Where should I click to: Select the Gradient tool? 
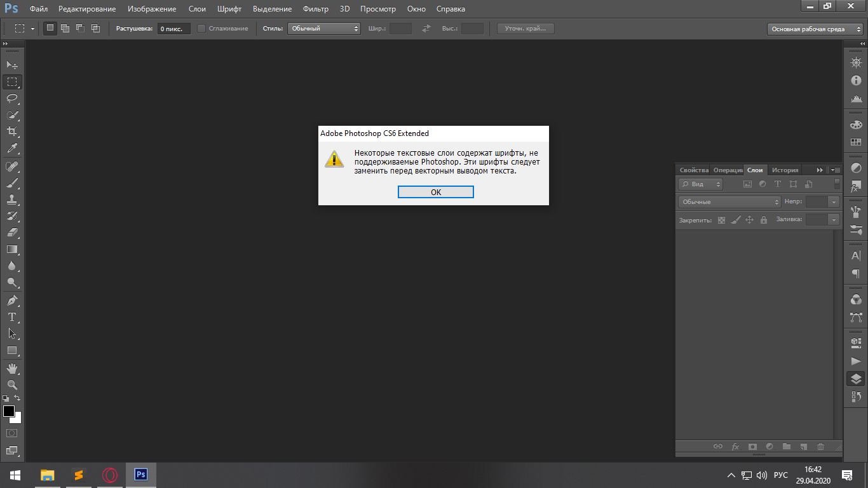(12, 249)
